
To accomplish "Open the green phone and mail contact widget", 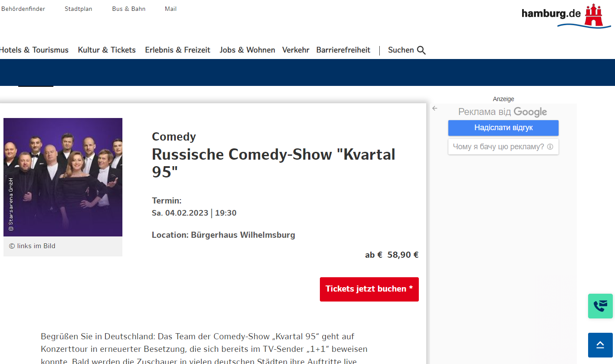I will pyautogui.click(x=600, y=306).
